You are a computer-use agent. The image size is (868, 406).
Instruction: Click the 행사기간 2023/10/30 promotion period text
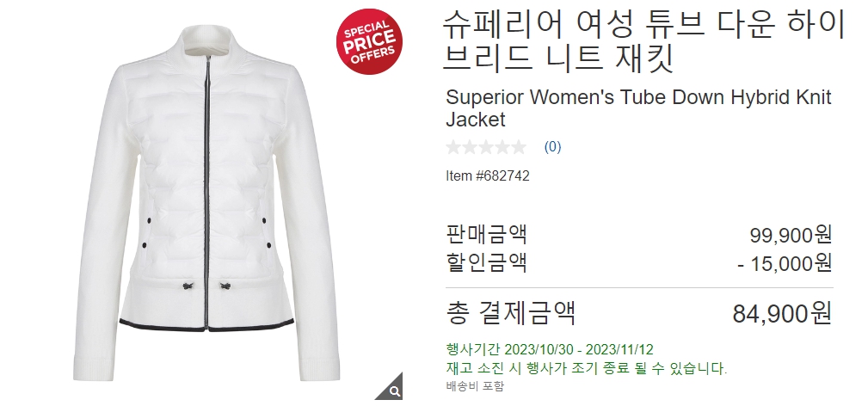(x=550, y=349)
